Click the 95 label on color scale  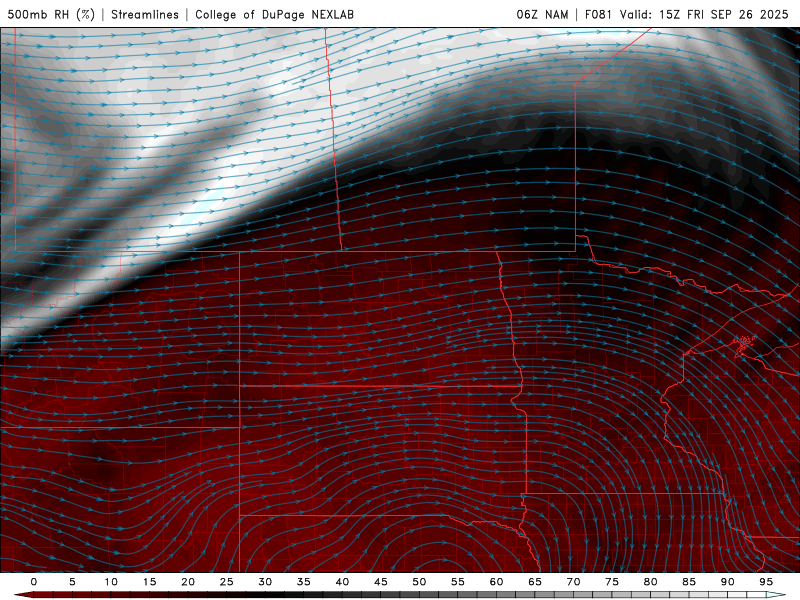(766, 582)
